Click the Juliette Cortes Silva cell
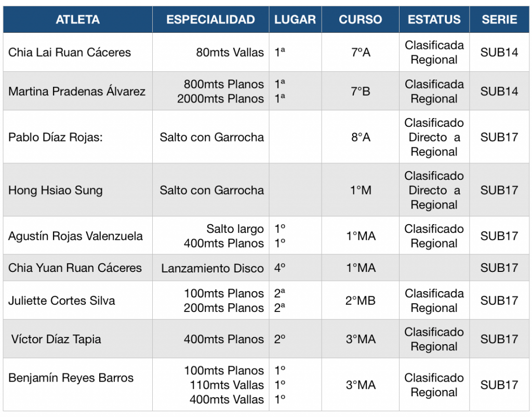The image size is (532, 417). click(78, 300)
